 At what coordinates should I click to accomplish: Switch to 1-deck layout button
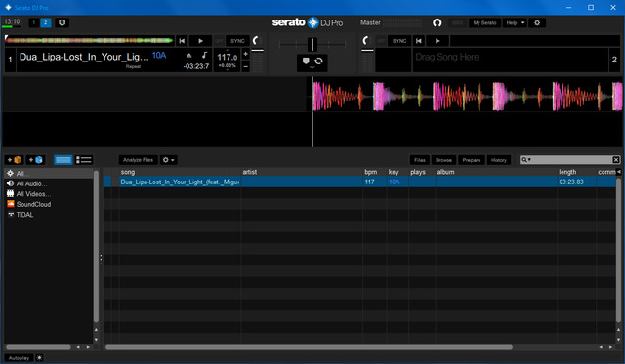click(34, 22)
